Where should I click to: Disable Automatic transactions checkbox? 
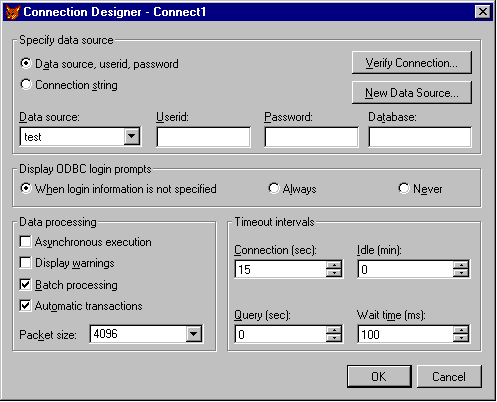click(25, 306)
